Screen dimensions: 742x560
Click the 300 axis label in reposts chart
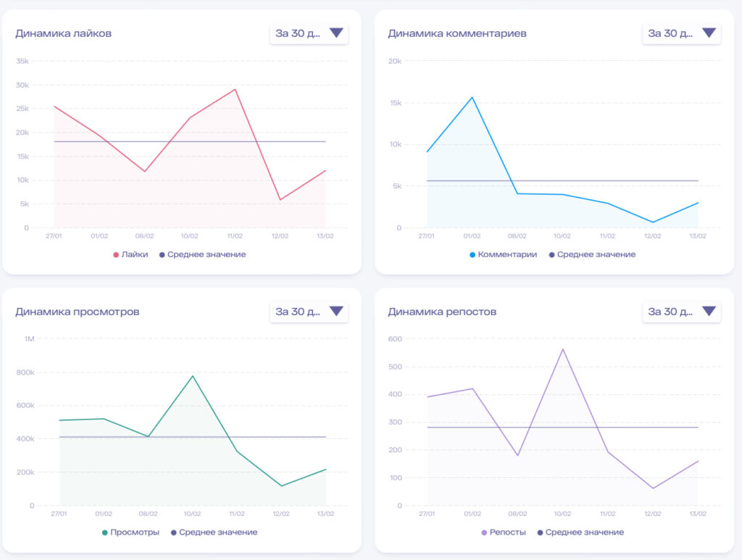(x=395, y=422)
